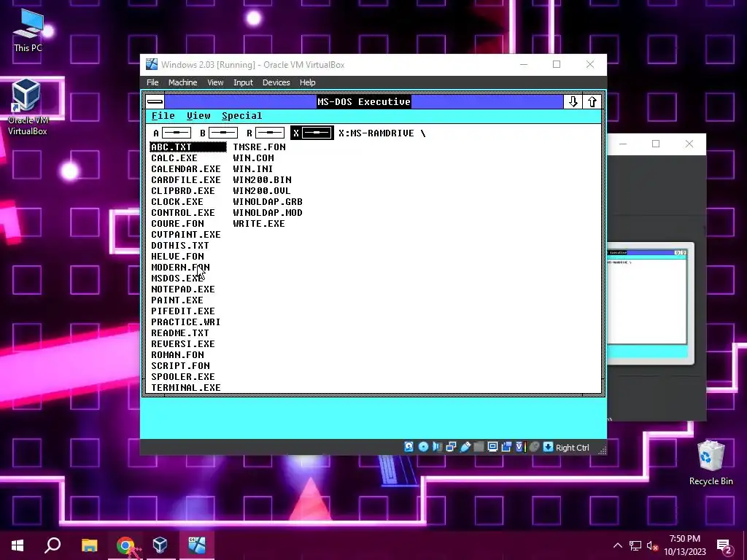
Task: Select CALENDAR.EXE in the file list
Action: point(186,169)
